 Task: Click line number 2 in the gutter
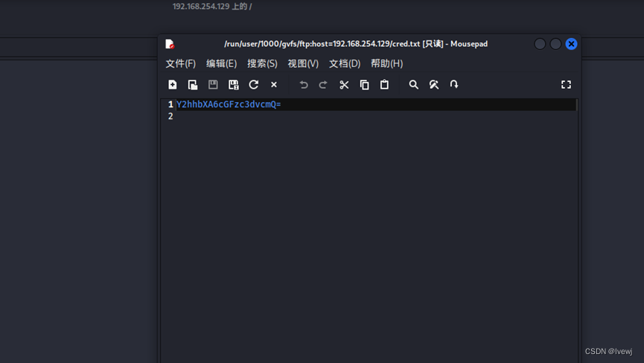pyautogui.click(x=170, y=116)
